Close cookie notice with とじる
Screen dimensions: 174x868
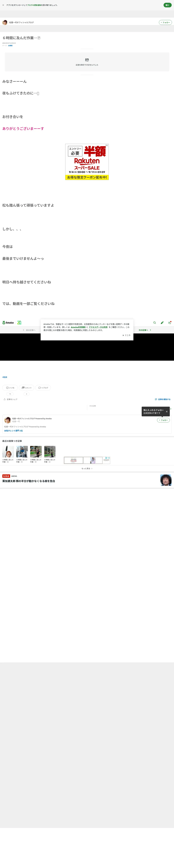[126, 335]
